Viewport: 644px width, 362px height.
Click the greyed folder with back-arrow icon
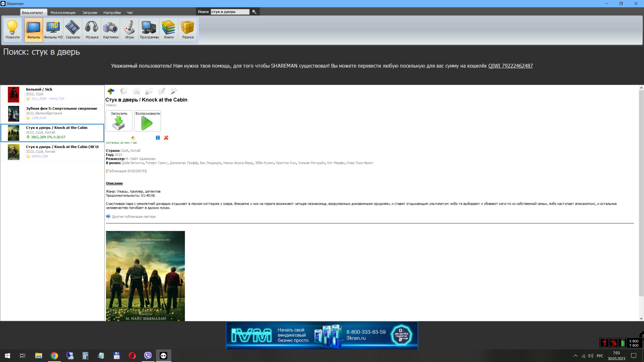[124, 91]
